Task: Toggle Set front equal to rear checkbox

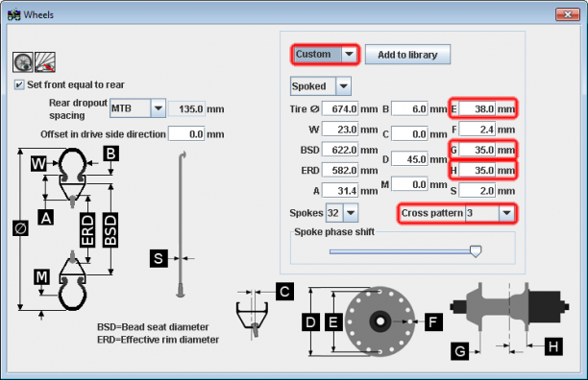Action: click(19, 84)
